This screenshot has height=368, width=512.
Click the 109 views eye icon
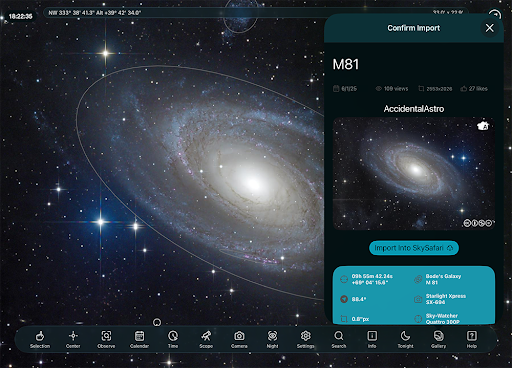[x=378, y=89]
